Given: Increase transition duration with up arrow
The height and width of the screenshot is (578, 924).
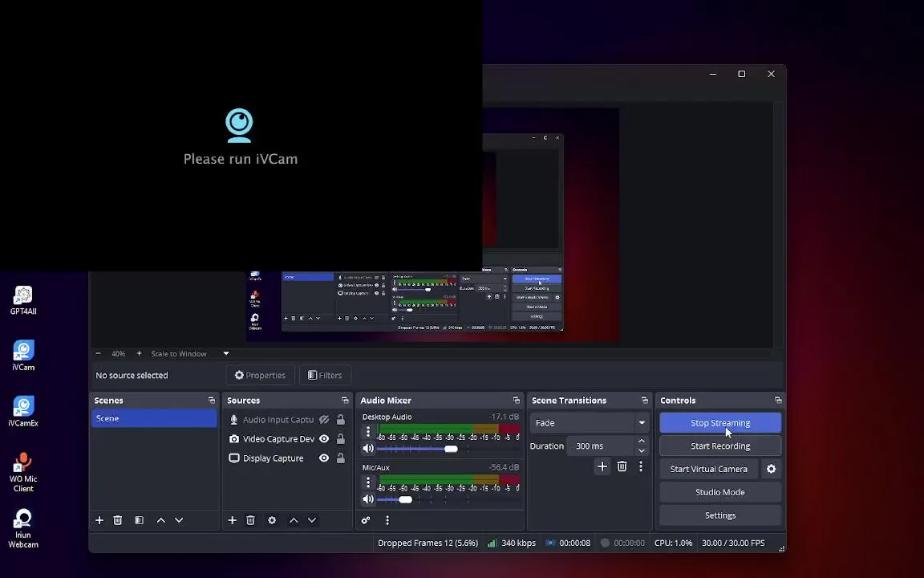Looking at the screenshot, I should (642, 441).
